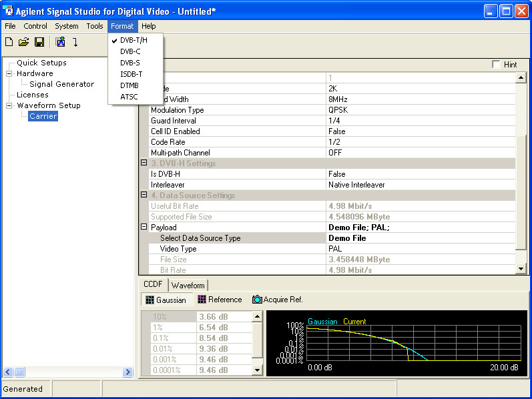
Task: Click tree panel scroll right arrow
Action: (x=127, y=372)
